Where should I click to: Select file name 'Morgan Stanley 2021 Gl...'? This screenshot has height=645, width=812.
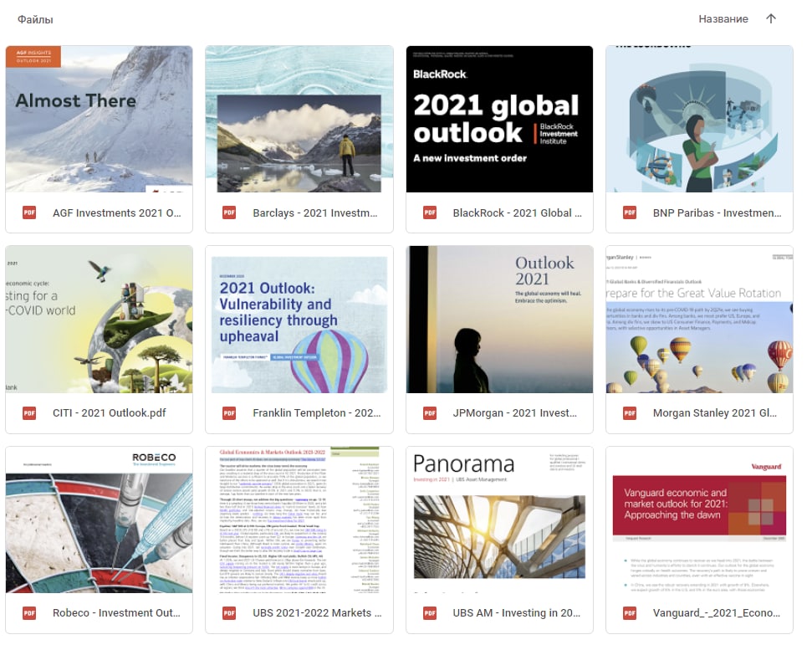pyautogui.click(x=715, y=413)
